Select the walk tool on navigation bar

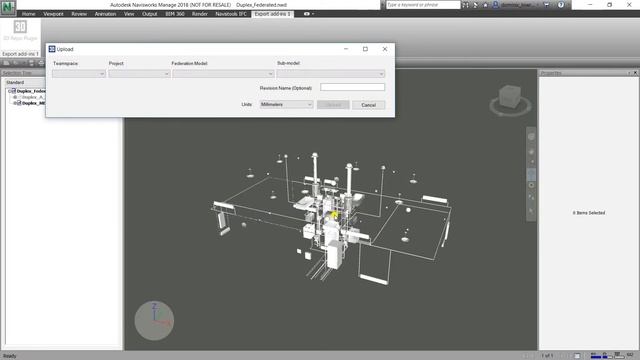(x=531, y=198)
